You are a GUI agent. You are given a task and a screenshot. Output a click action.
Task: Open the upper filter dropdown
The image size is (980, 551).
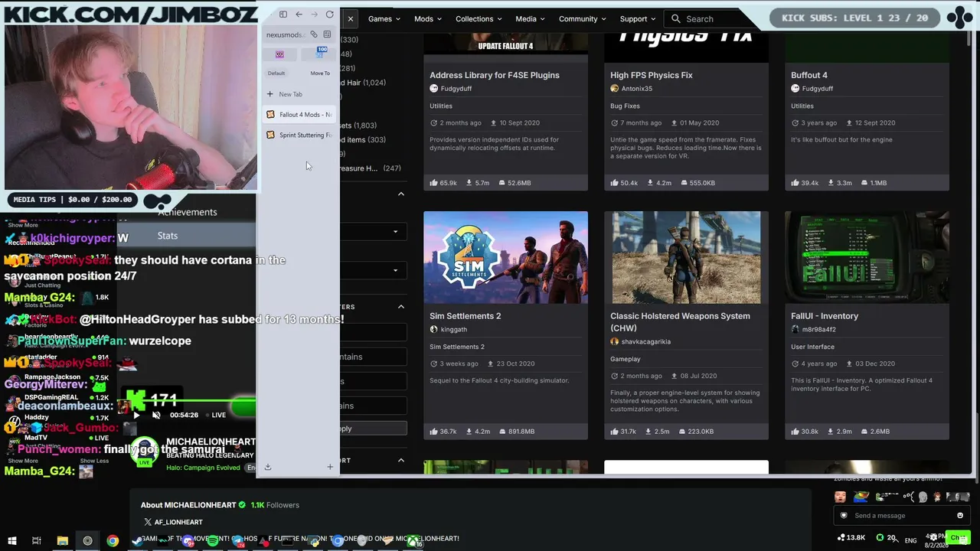[374, 232]
